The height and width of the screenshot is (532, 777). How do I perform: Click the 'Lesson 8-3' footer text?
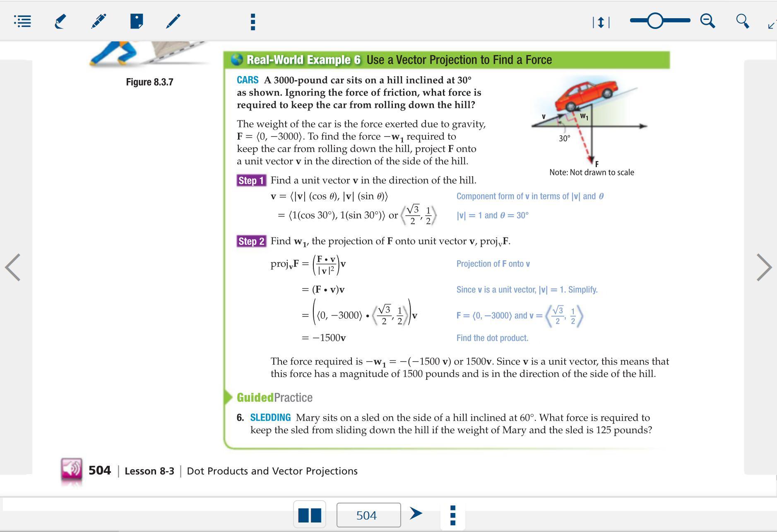[149, 471]
